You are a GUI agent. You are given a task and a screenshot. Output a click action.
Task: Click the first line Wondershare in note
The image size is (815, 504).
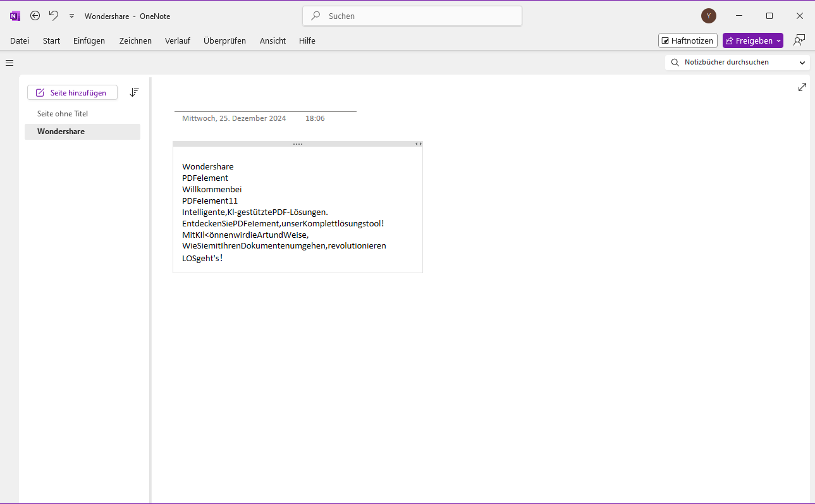click(x=208, y=166)
